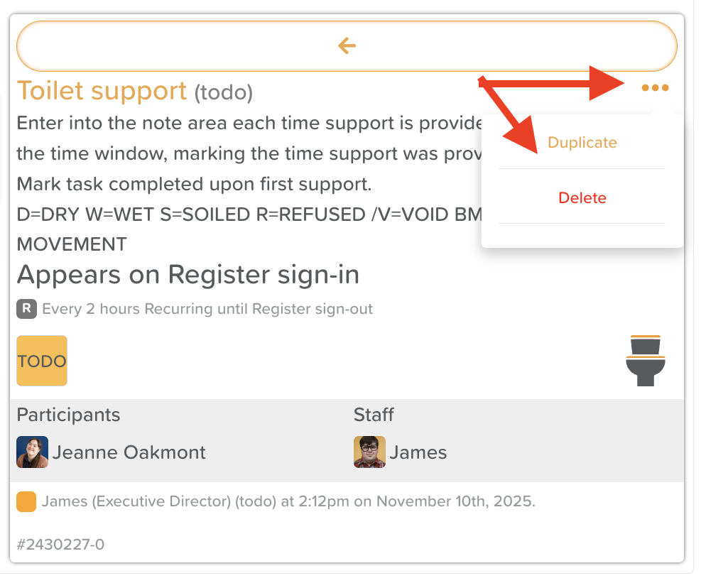The width and height of the screenshot is (706, 588).
Task: Select the participant name Jeanne Oakmont
Action: click(x=129, y=452)
